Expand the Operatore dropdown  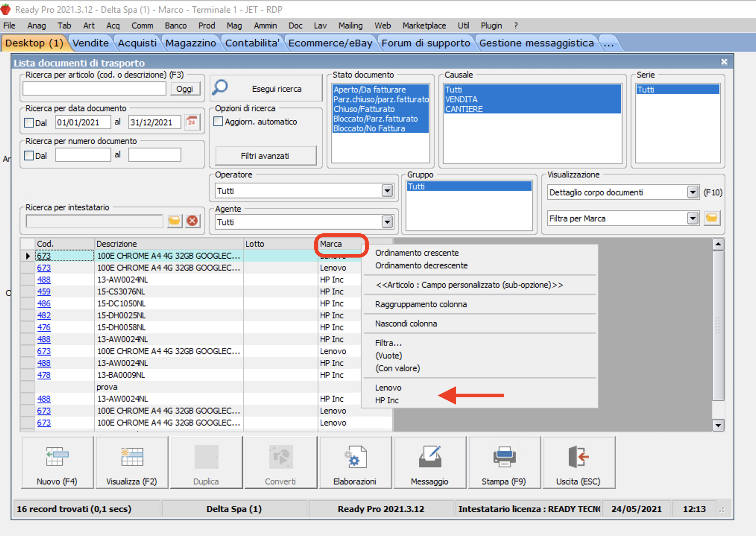click(x=387, y=191)
